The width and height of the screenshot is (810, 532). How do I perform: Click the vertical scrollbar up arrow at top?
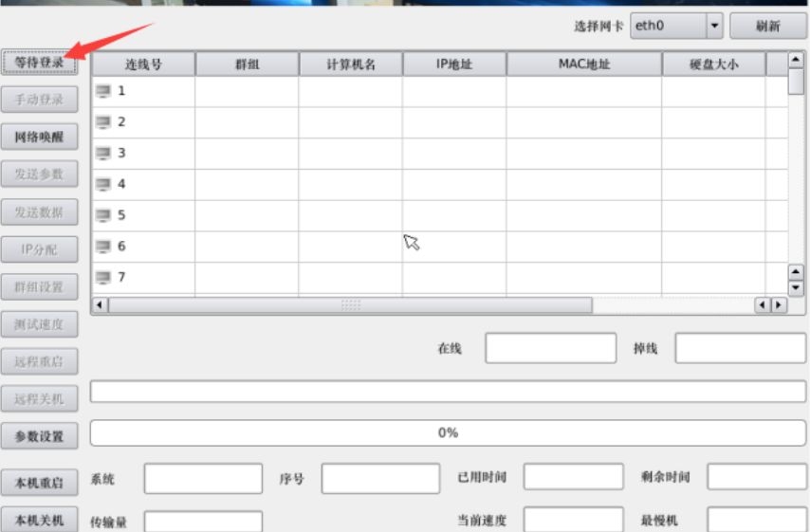coord(797,61)
